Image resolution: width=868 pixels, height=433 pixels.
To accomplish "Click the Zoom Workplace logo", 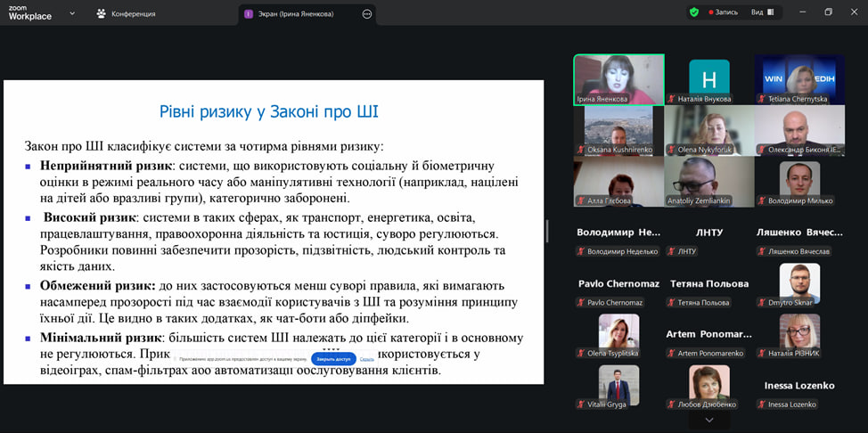I will pyautogui.click(x=29, y=12).
